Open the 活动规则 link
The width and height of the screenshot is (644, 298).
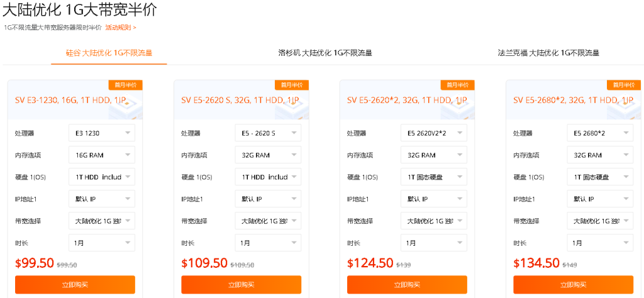click(x=120, y=28)
